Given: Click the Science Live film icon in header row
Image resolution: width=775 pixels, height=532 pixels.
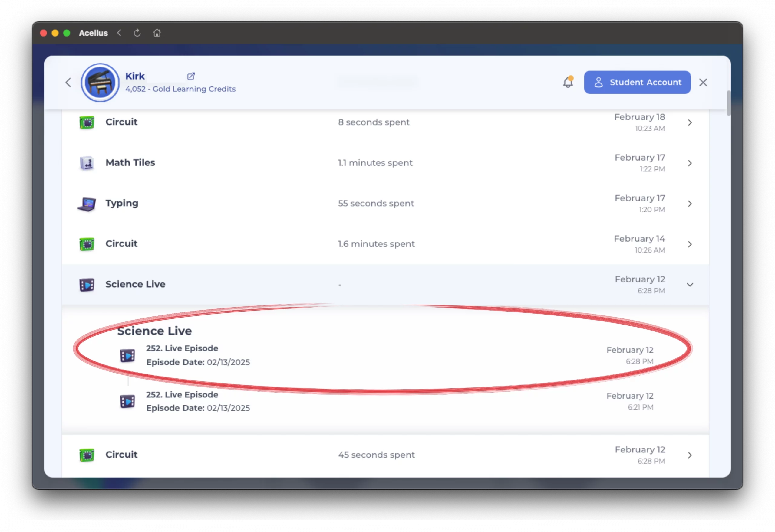Looking at the screenshot, I should point(87,285).
